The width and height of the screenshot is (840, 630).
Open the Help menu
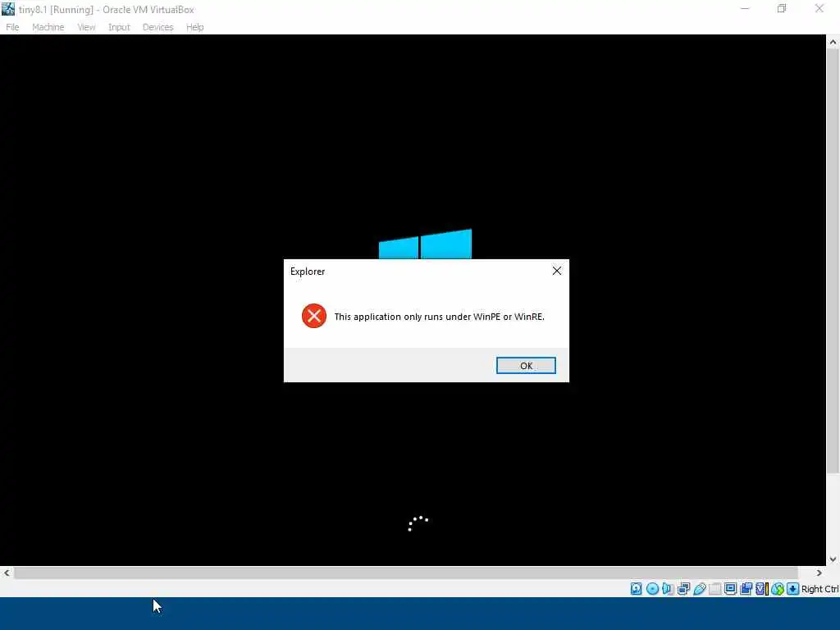coord(195,27)
